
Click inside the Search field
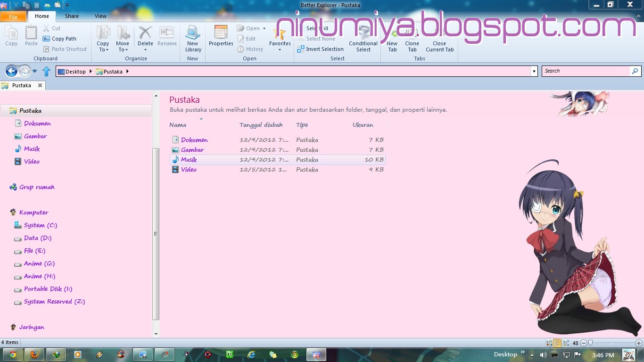586,71
